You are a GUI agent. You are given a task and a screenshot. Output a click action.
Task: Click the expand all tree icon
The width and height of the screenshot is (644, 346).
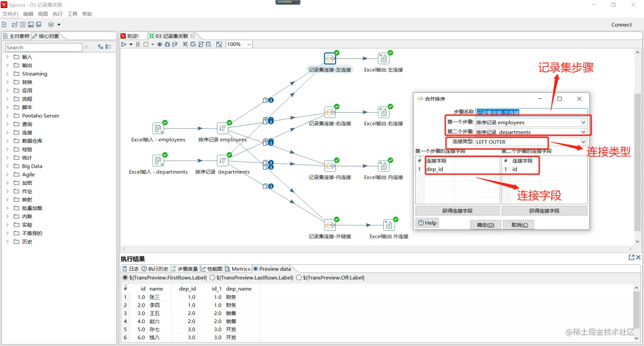(100, 47)
